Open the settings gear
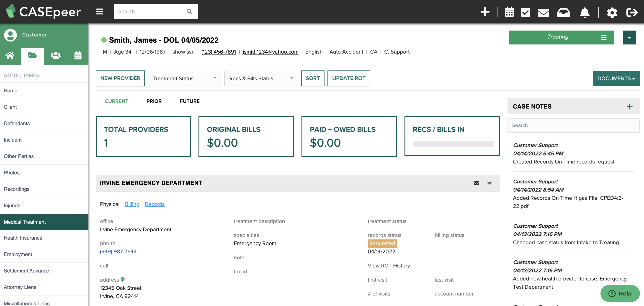644x306 pixels. tap(612, 12)
